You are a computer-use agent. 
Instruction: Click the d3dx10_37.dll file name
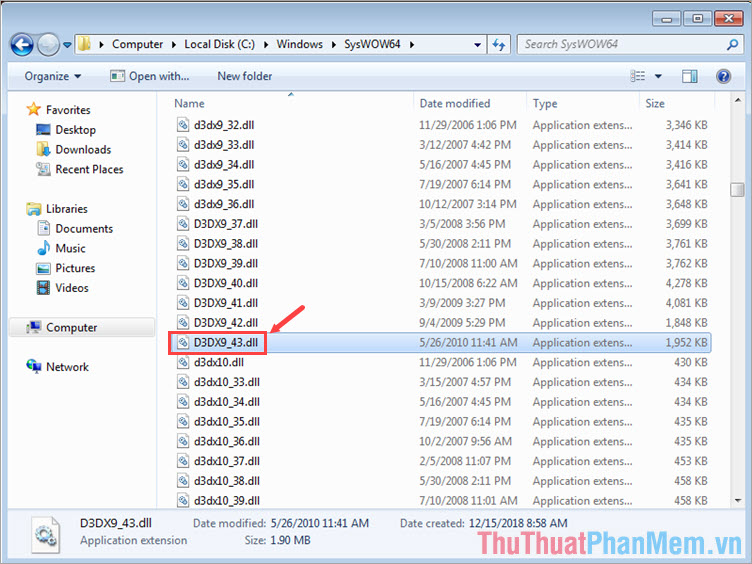click(x=227, y=461)
